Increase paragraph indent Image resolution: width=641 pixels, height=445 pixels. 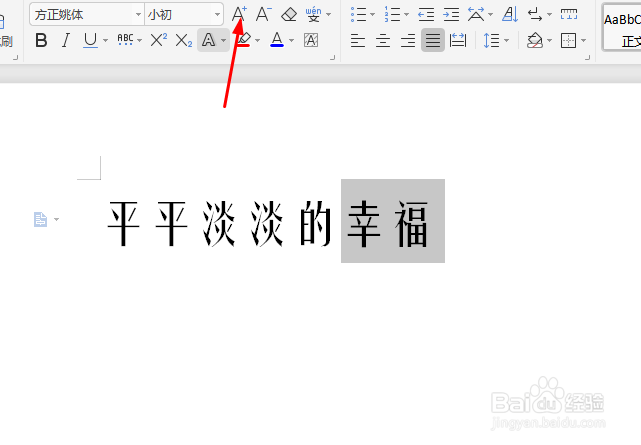[x=451, y=15]
